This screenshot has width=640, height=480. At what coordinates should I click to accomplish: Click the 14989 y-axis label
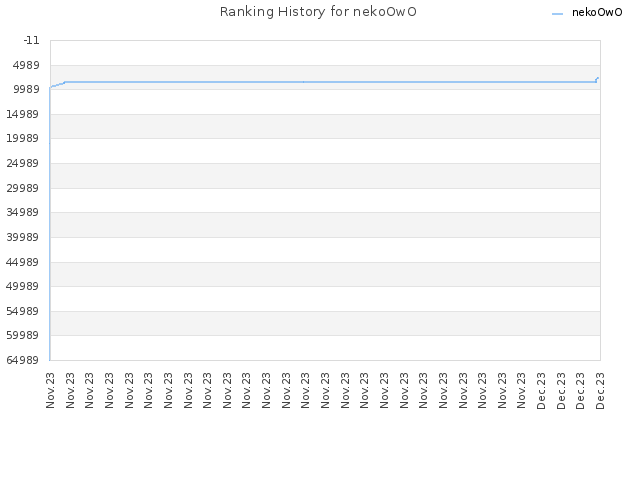[x=22, y=114]
